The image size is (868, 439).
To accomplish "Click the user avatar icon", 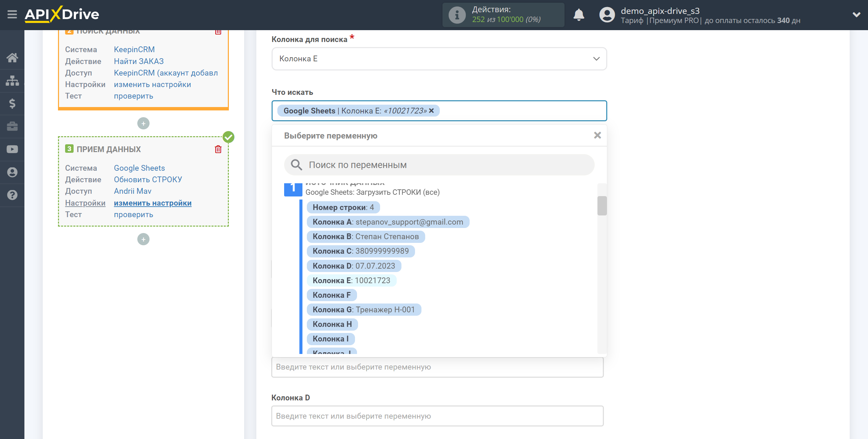I will click(x=607, y=15).
